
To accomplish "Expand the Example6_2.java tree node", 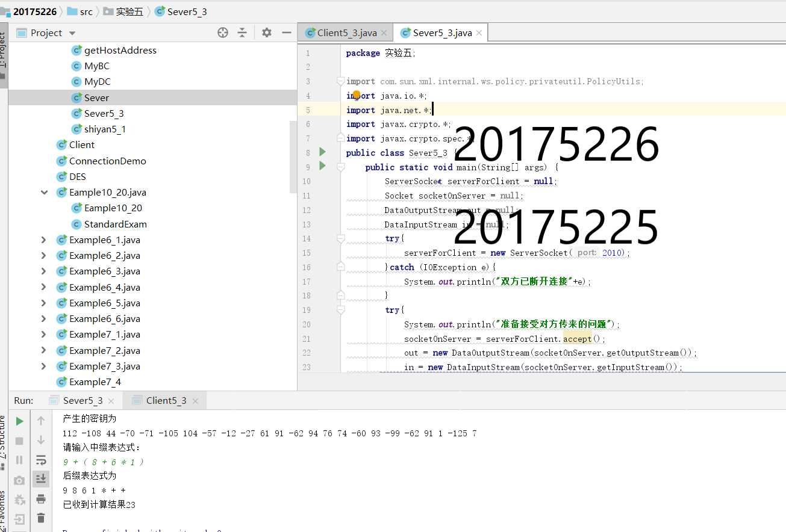I will tap(44, 255).
